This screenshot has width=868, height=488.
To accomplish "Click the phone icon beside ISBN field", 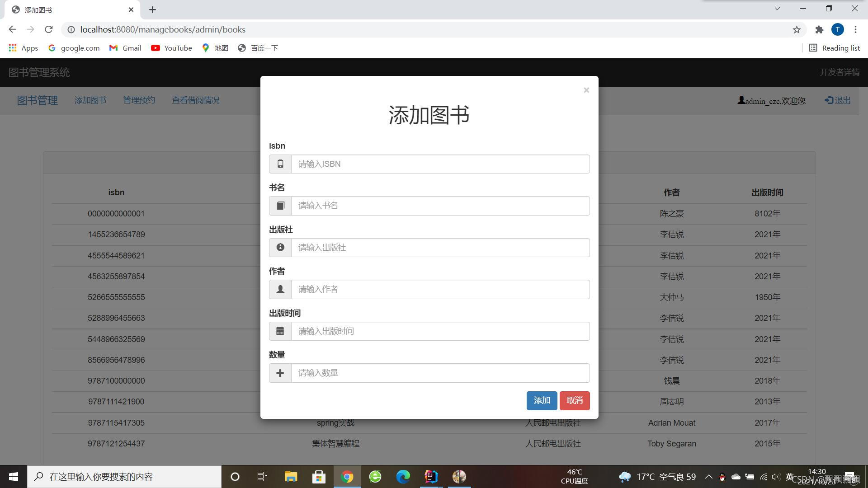I will [280, 164].
